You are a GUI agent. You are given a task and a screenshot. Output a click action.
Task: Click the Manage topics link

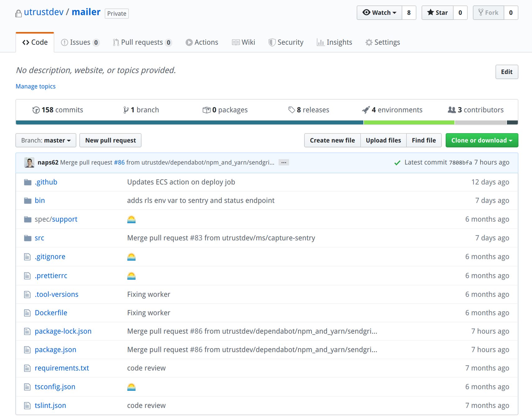[36, 86]
